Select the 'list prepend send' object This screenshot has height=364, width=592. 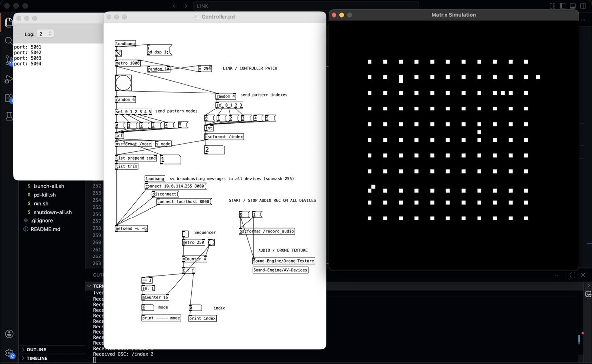pos(136,158)
